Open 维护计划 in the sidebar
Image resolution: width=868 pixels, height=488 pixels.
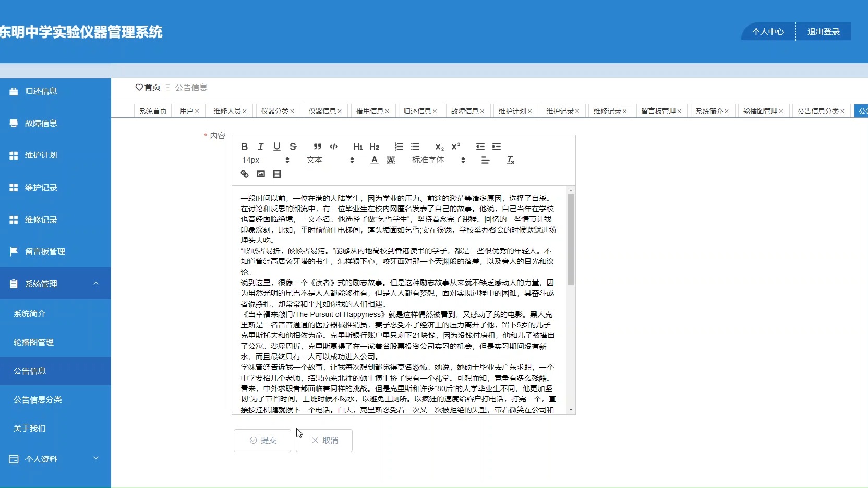[x=55, y=155]
